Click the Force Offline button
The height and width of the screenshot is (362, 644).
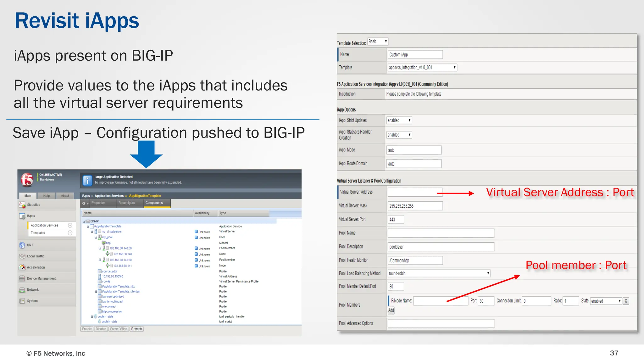[x=119, y=329]
